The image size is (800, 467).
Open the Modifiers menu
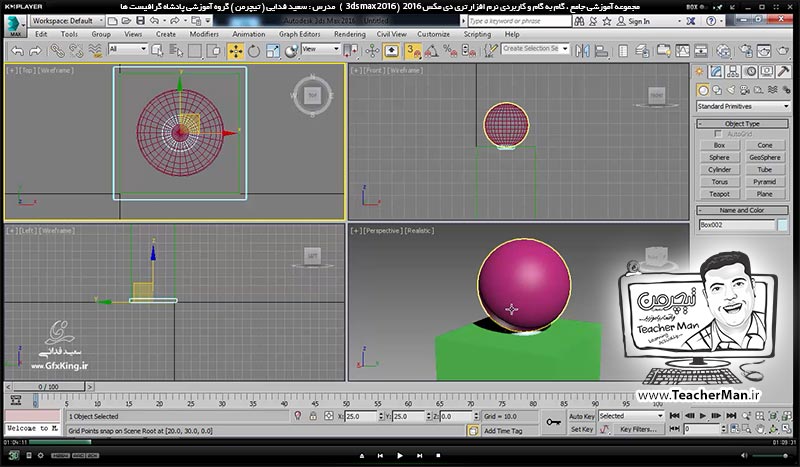[204, 34]
